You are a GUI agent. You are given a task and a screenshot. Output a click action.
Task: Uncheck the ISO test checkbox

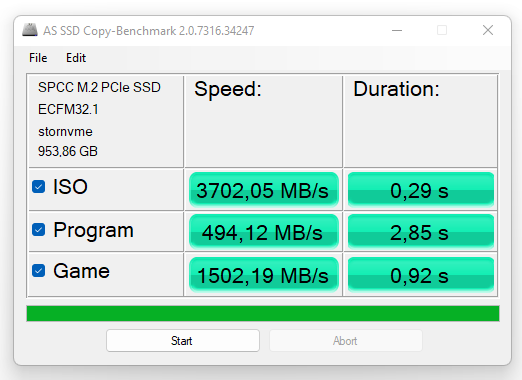point(39,187)
